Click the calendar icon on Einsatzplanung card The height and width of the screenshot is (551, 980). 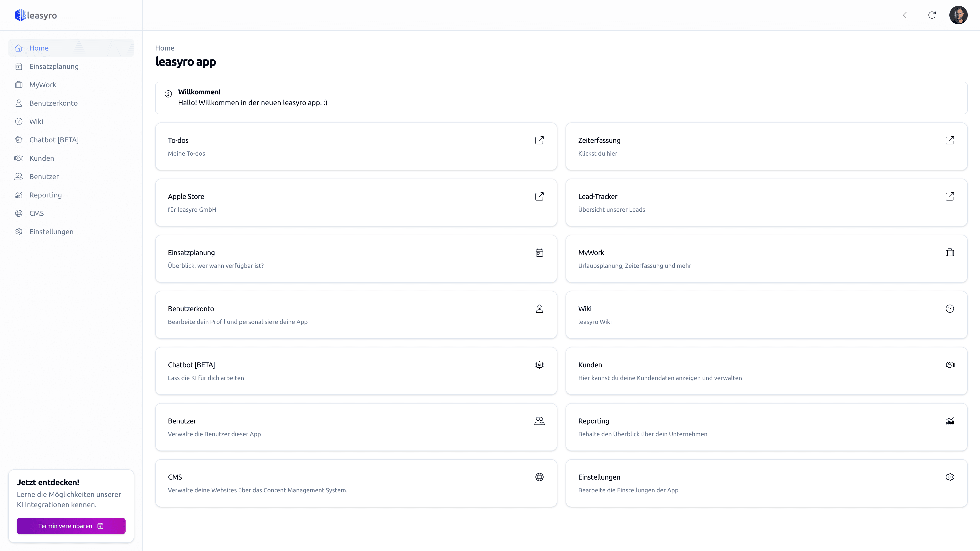point(539,253)
